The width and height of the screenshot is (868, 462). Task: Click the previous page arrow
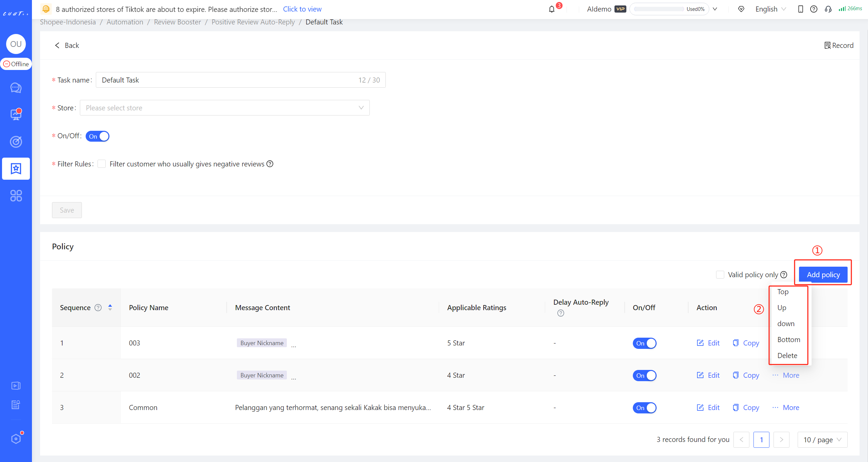pos(741,440)
